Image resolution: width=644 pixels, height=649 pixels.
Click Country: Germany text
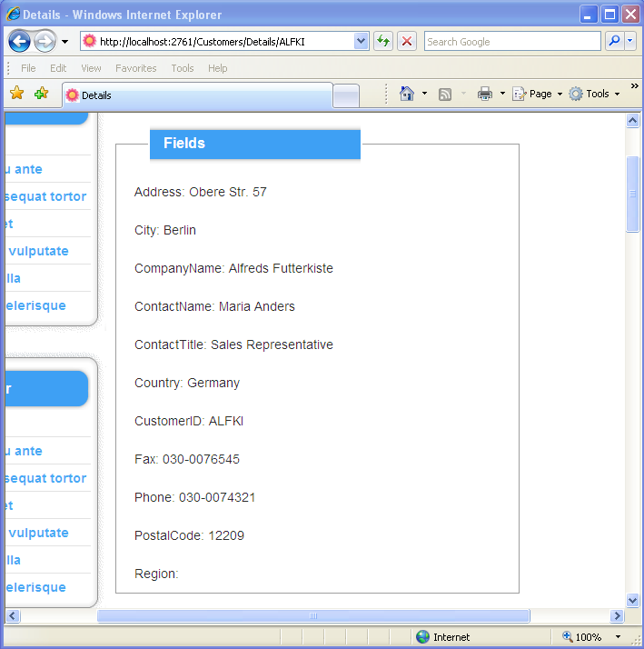pos(187,383)
